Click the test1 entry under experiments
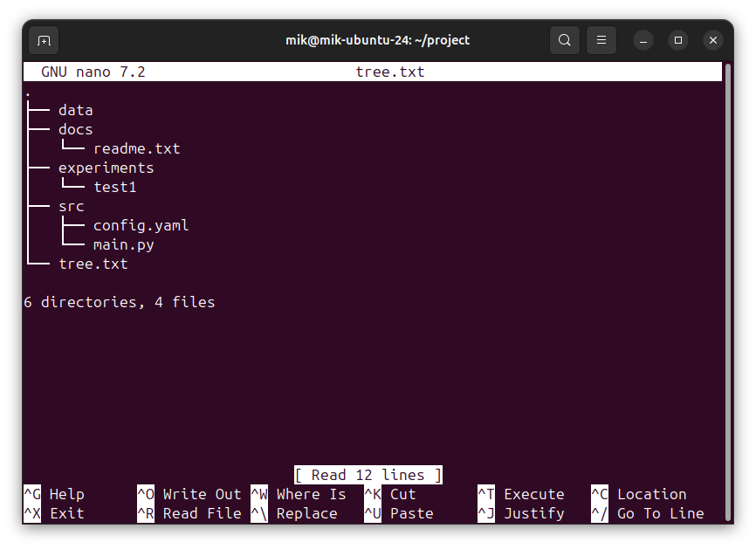 (x=114, y=187)
